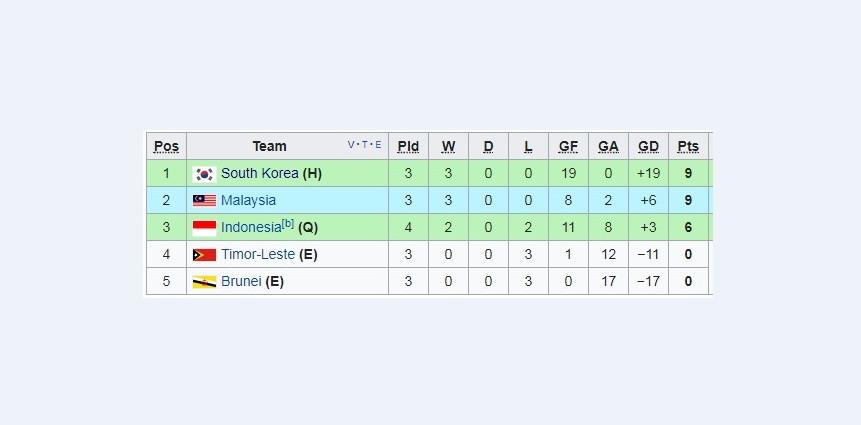The image size is (861, 425).
Task: Click the V (view template) link
Action: 351,145
